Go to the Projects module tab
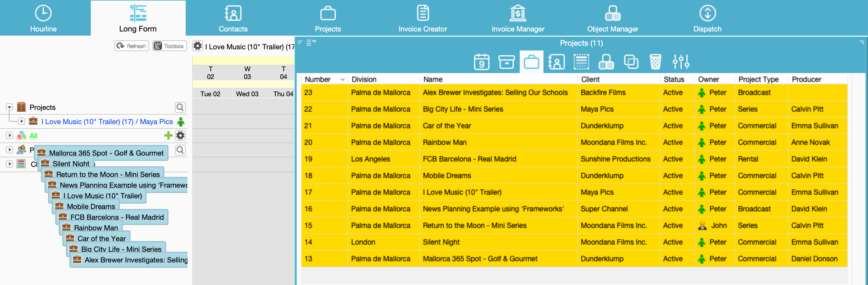The width and height of the screenshot is (868, 285). click(328, 18)
